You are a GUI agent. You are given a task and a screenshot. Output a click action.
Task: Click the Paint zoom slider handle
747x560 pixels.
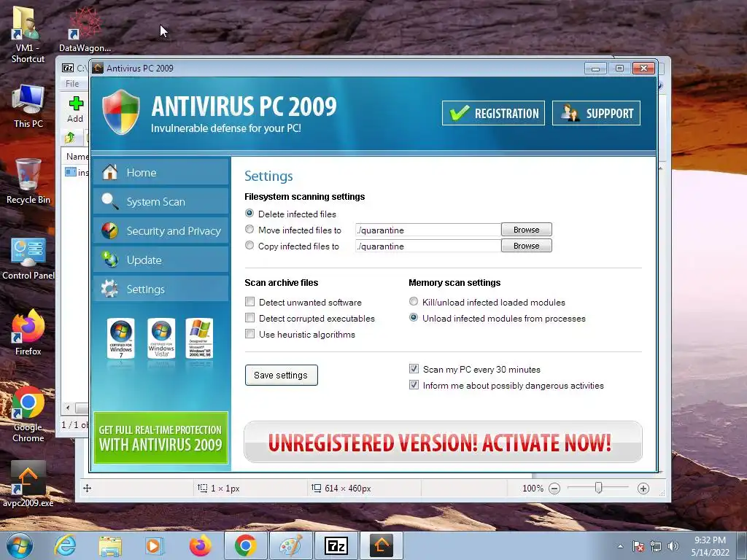(x=598, y=488)
